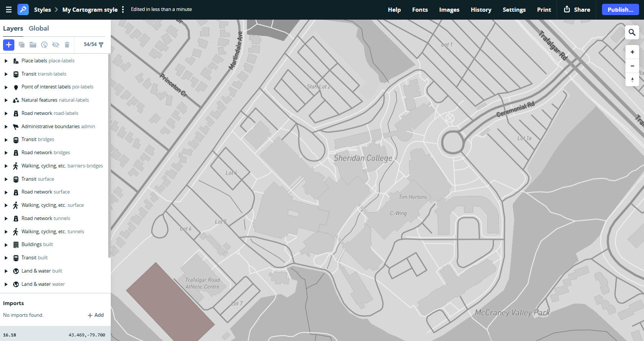This screenshot has width=644, height=341.
Task: Reset map pitch with the compass arrow
Action: click(x=632, y=80)
